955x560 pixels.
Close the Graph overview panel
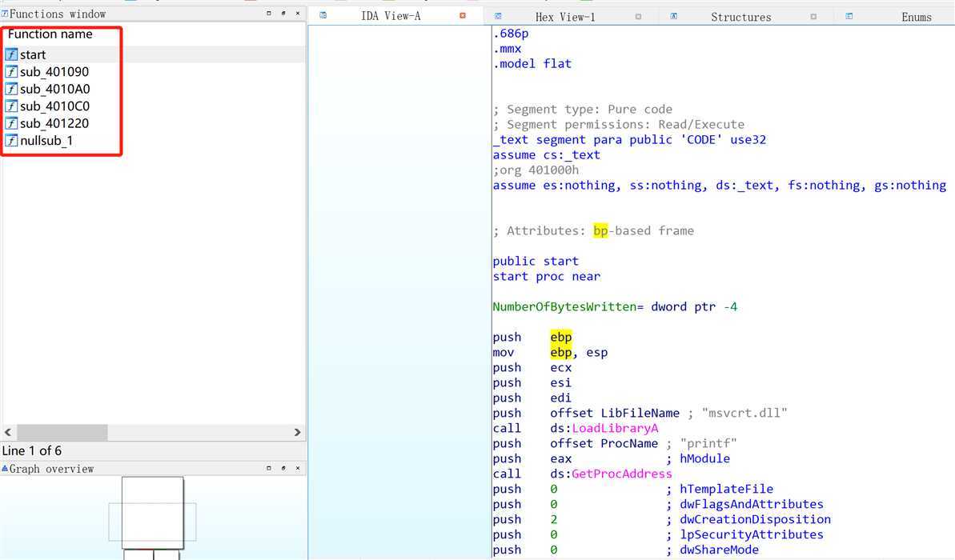point(298,468)
